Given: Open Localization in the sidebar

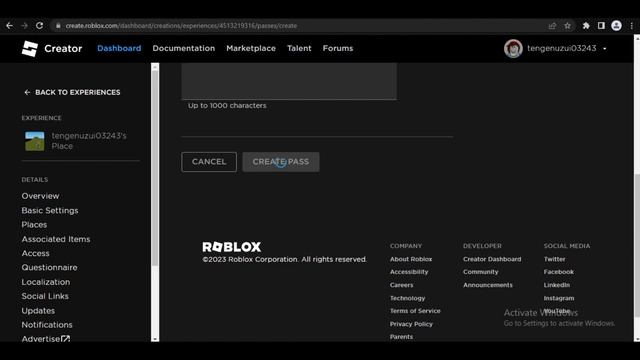Looking at the screenshot, I should [46, 282].
